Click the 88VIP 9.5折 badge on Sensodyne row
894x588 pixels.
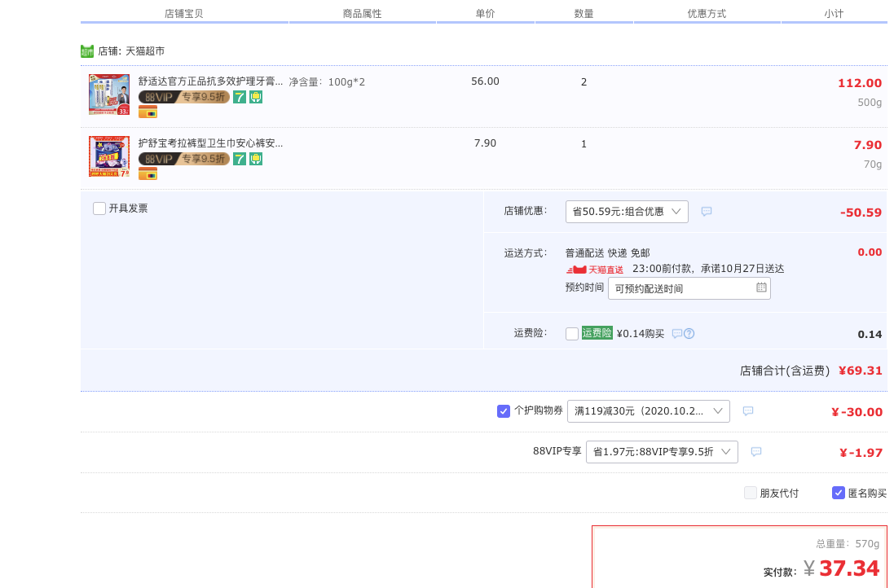184,97
